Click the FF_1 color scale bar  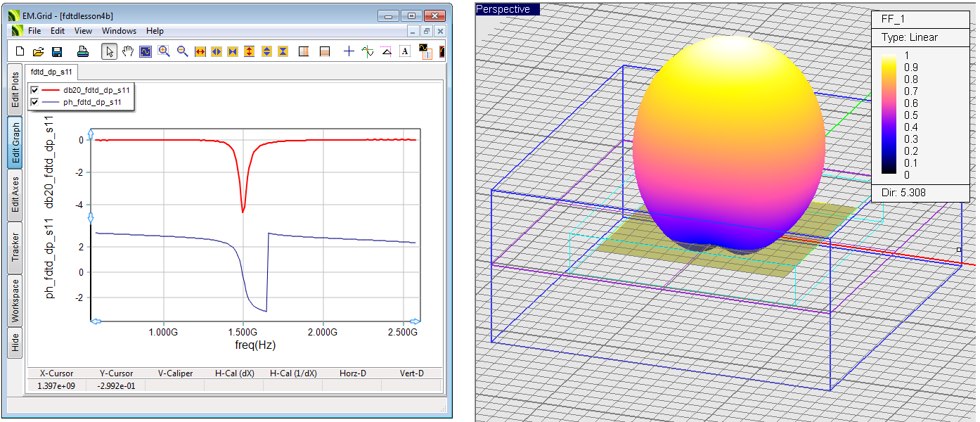tap(889, 114)
